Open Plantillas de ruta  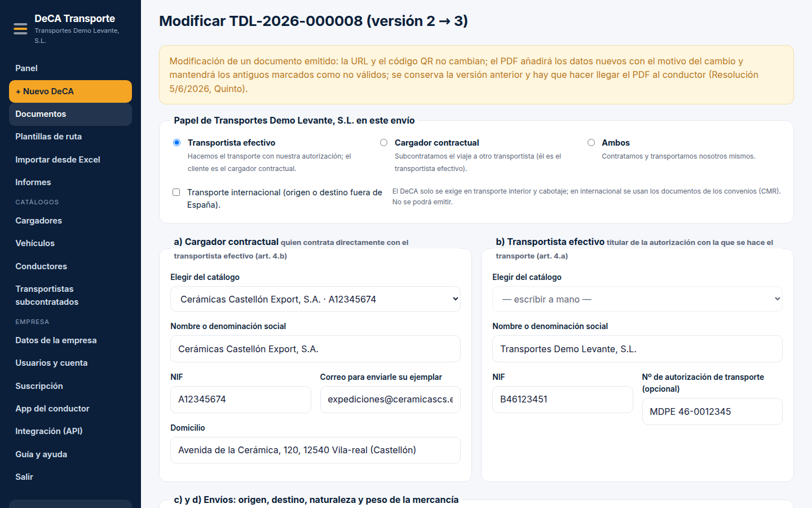coord(70,137)
